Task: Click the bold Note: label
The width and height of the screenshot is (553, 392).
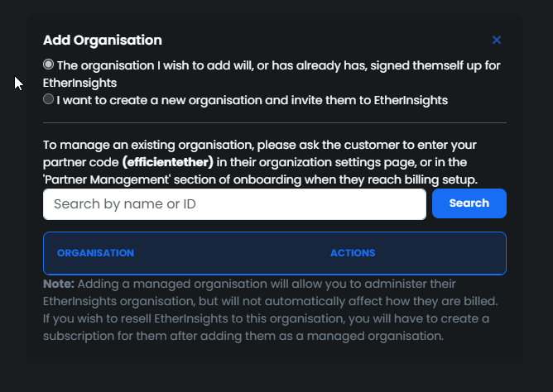Action: pyautogui.click(x=59, y=284)
